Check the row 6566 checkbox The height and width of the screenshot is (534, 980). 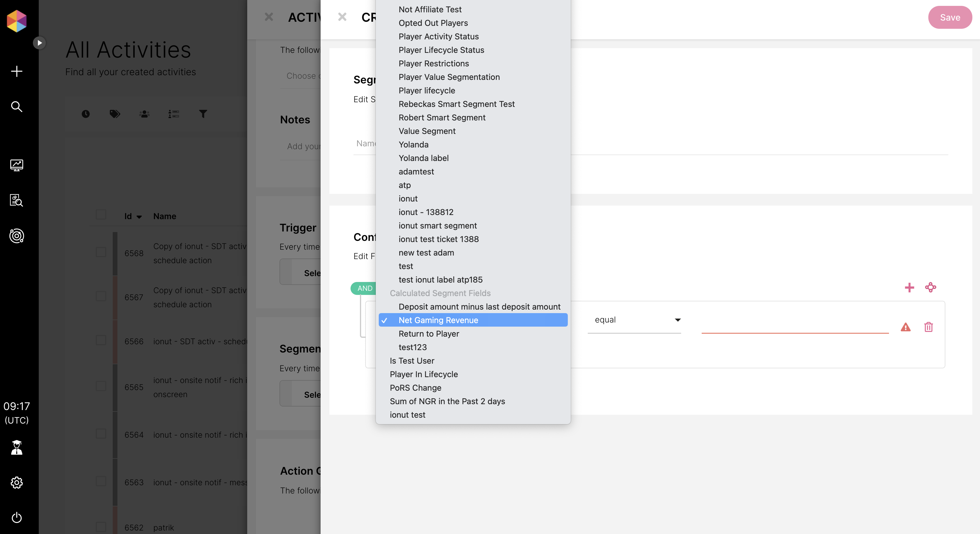pyautogui.click(x=101, y=340)
